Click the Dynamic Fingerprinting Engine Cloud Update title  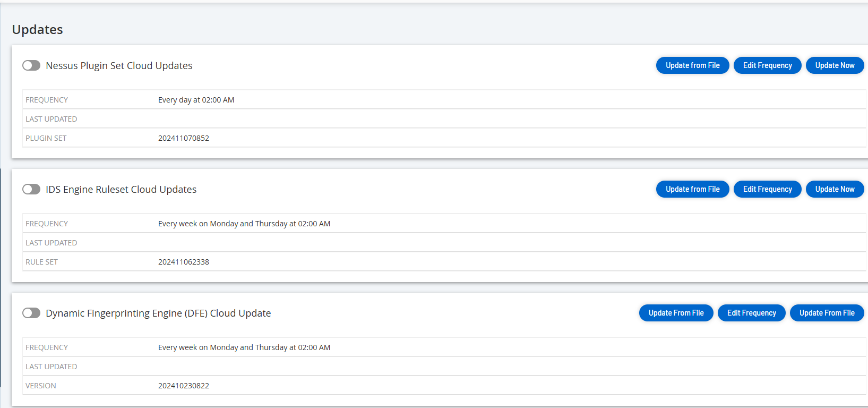click(x=158, y=313)
